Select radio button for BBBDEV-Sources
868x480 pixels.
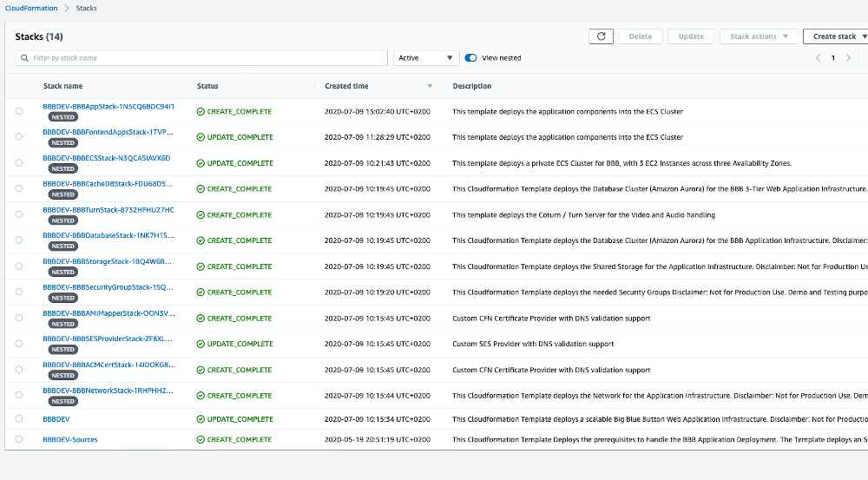coord(19,439)
